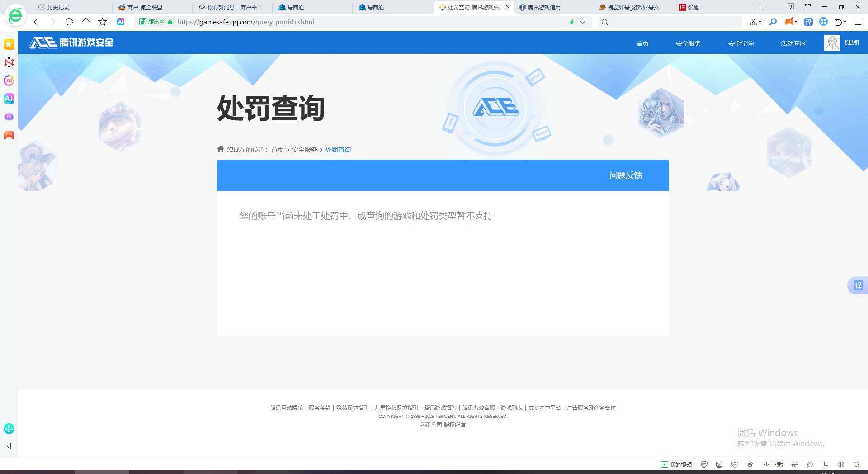The image size is (868, 474).
Task: Click the 安全服务 breadcrumb link
Action: (305, 150)
